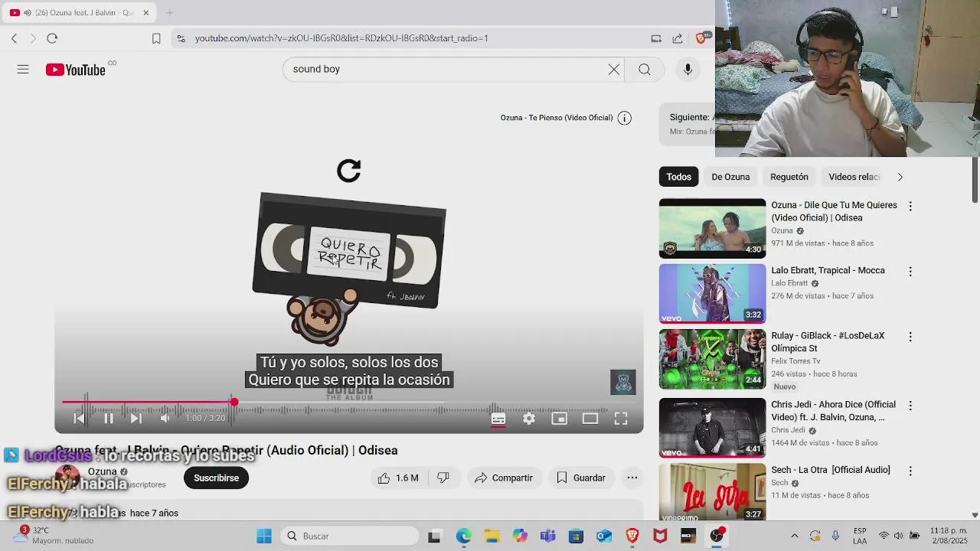This screenshot has width=980, height=551.
Task: Reload the page in the browser
Action: (52, 38)
